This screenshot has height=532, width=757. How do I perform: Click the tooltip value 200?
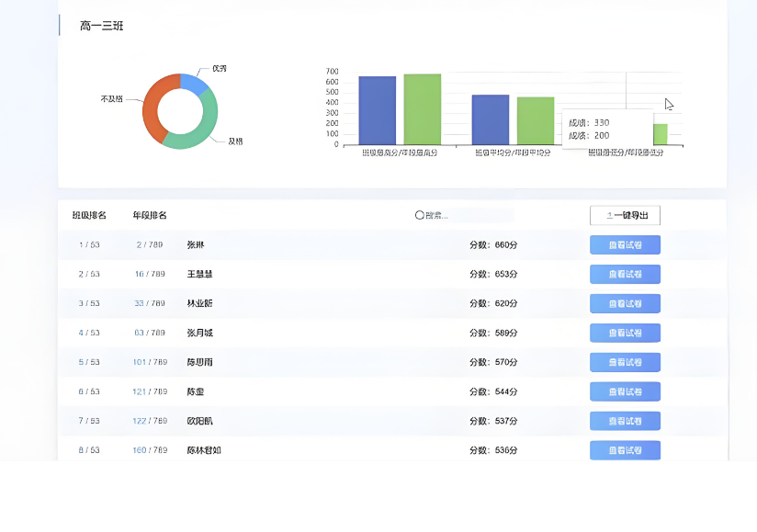click(x=602, y=136)
